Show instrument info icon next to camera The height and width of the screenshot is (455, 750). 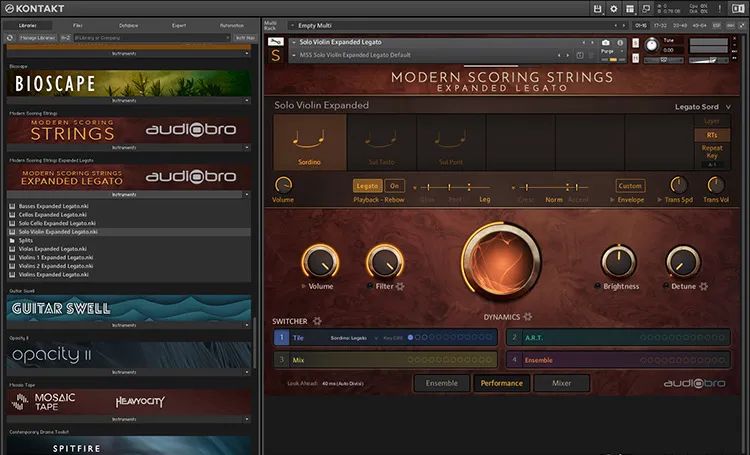pos(620,42)
